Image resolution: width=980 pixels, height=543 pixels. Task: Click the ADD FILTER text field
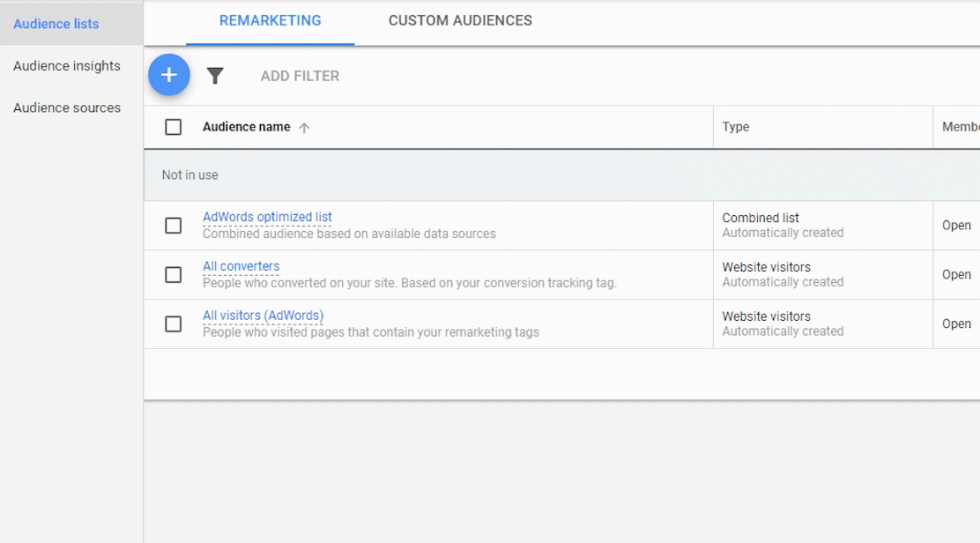(300, 76)
